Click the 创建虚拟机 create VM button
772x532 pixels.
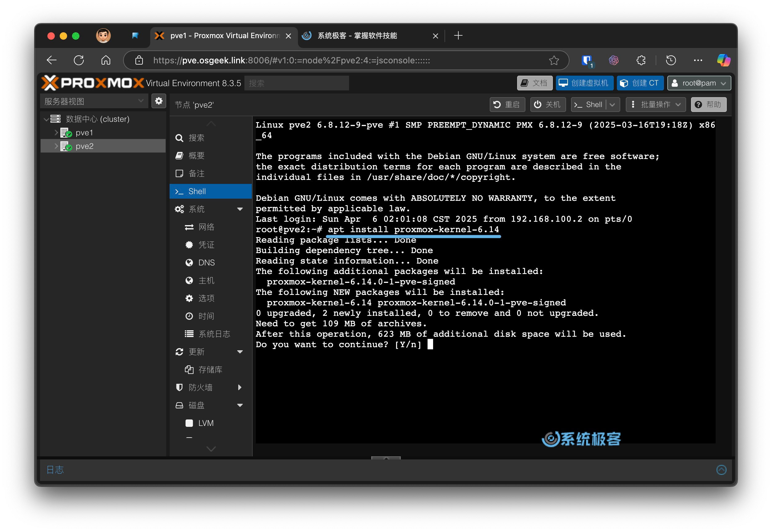[x=584, y=83]
